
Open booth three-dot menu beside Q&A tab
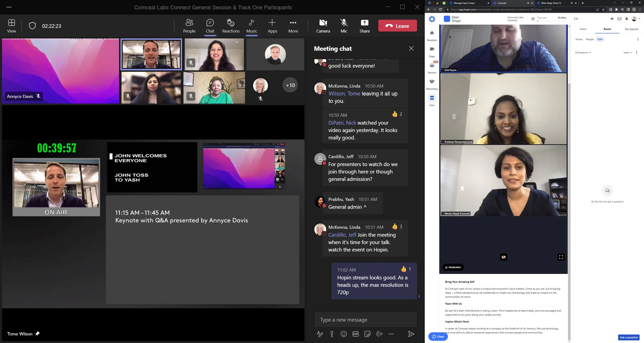click(638, 39)
